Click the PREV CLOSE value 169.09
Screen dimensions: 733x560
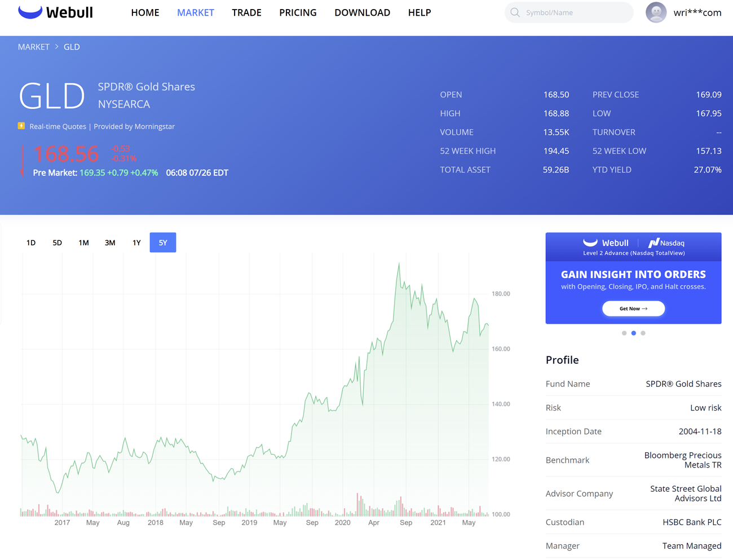click(709, 95)
